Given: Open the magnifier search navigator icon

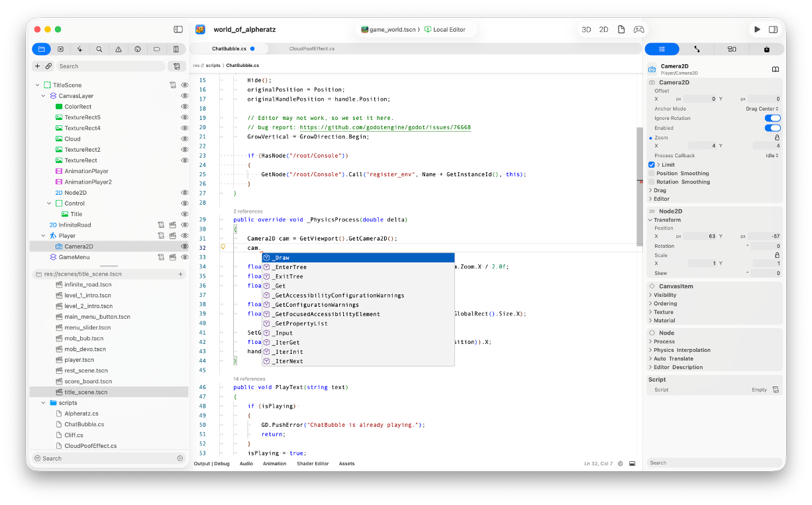Looking at the screenshot, I should click(x=99, y=49).
